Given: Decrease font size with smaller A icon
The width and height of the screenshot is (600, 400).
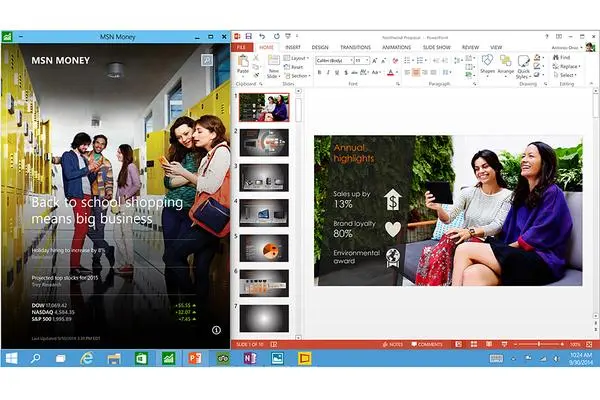Looking at the screenshot, I should [x=383, y=60].
